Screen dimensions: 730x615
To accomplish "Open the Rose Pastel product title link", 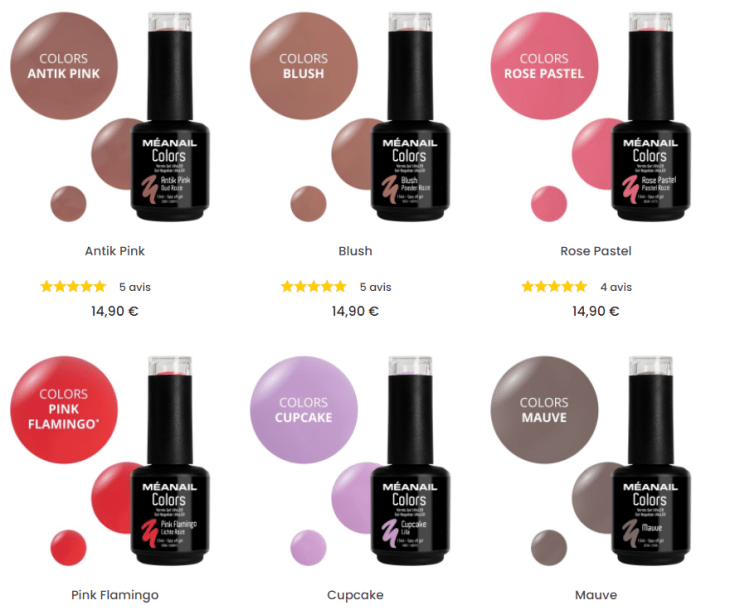I will click(596, 251).
